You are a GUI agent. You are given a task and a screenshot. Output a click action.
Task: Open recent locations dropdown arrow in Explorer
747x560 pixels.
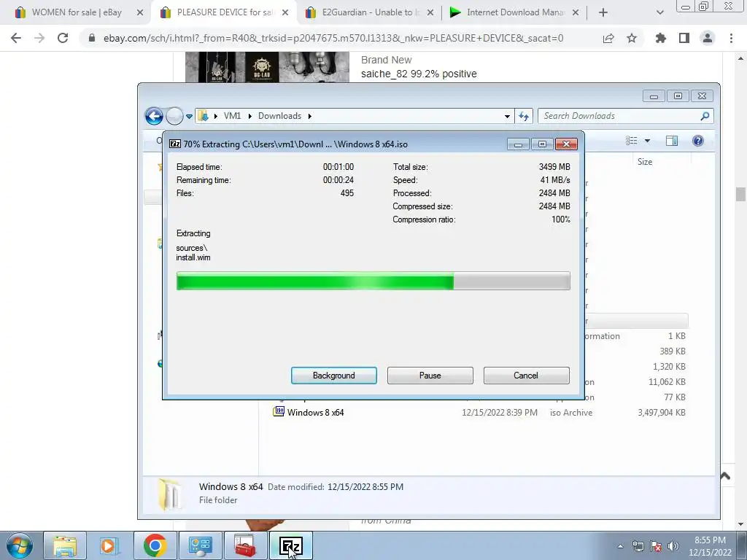click(x=189, y=116)
